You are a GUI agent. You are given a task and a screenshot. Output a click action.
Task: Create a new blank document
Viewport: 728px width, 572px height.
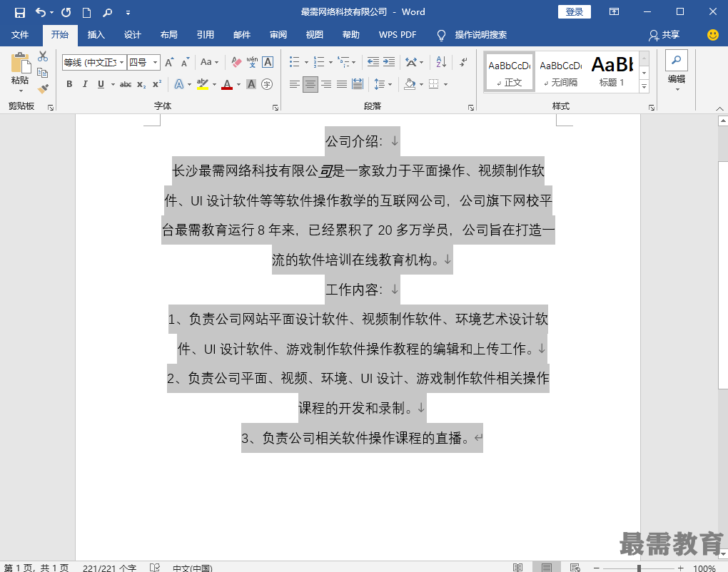pyautogui.click(x=86, y=13)
